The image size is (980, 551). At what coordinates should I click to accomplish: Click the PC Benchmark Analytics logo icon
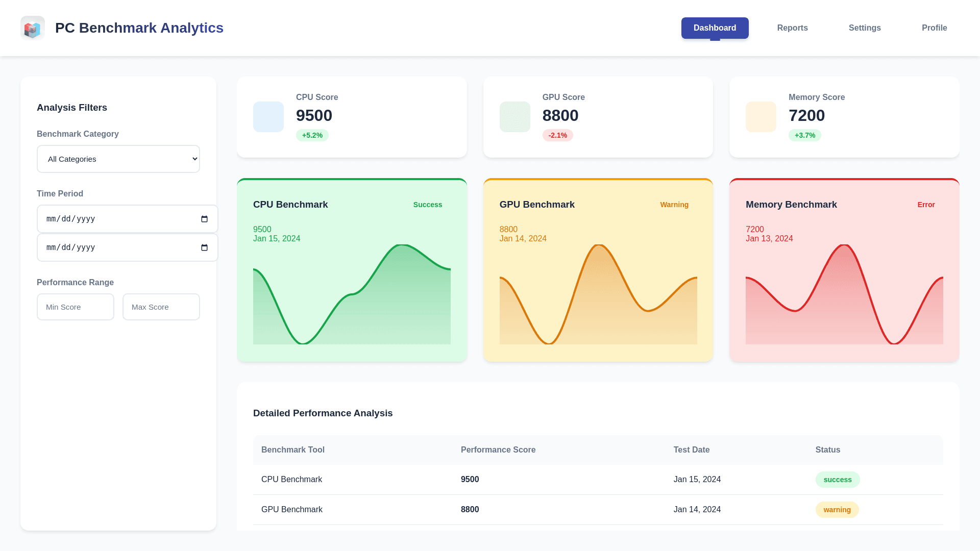pyautogui.click(x=33, y=28)
